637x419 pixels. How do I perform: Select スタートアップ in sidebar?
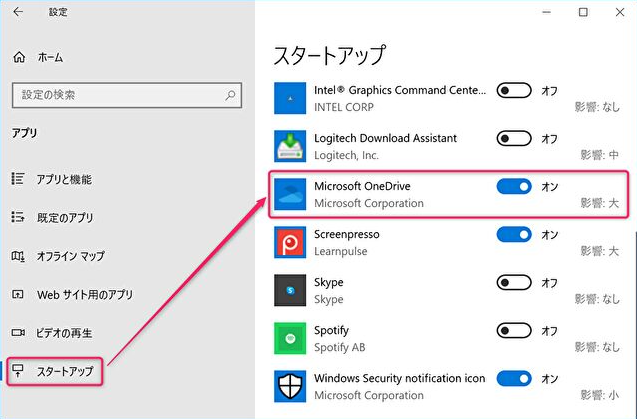click(x=64, y=371)
